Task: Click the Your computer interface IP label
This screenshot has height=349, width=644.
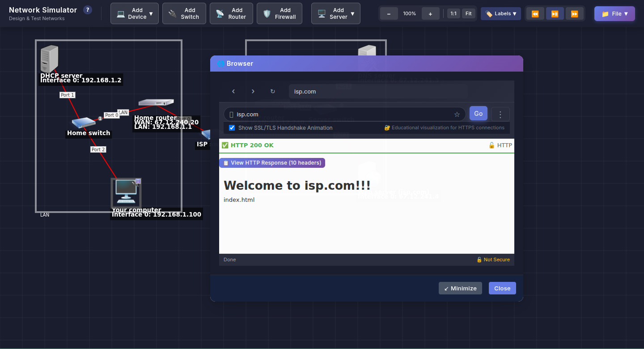Action: click(x=157, y=215)
